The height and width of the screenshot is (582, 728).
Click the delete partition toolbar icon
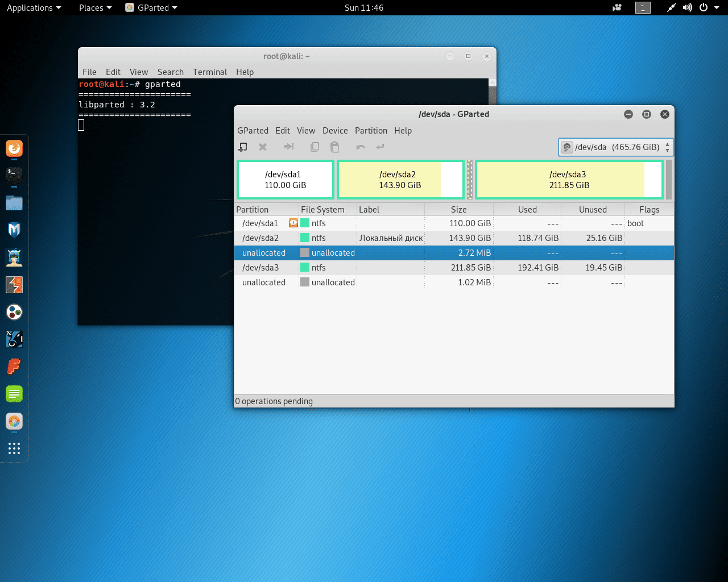coord(263,147)
